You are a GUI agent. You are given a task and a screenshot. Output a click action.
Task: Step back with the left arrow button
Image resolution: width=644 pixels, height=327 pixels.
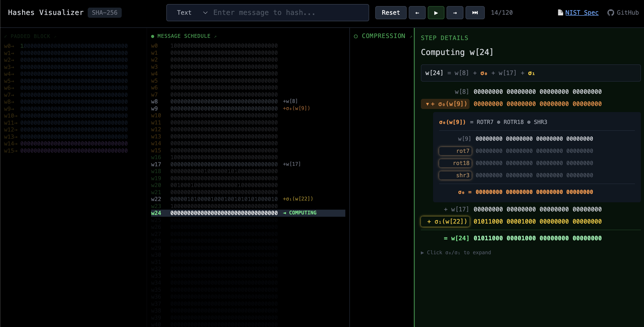click(417, 13)
